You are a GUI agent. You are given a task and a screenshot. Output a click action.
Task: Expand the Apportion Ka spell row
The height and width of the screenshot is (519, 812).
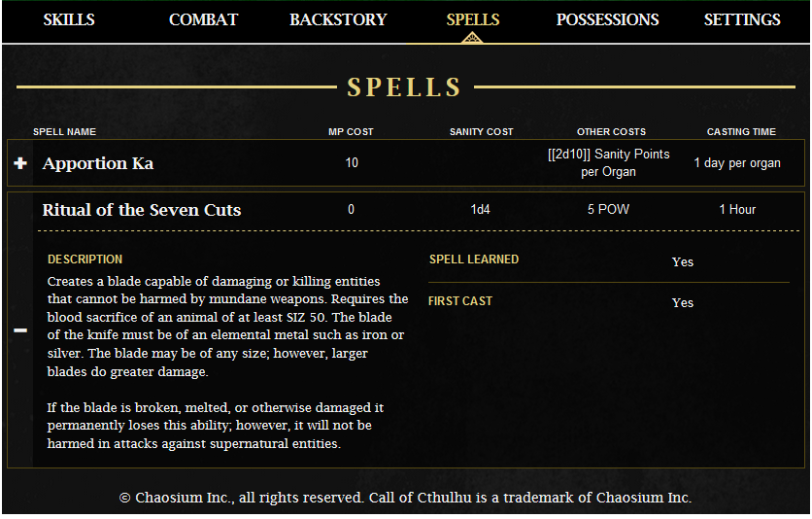[x=20, y=163]
